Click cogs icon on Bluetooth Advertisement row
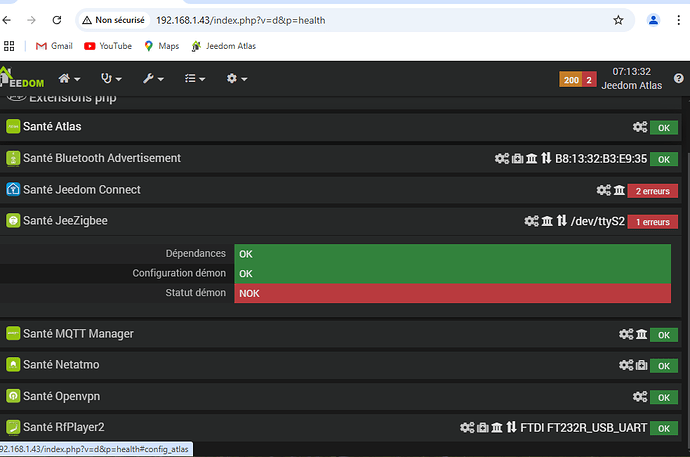 coord(502,158)
